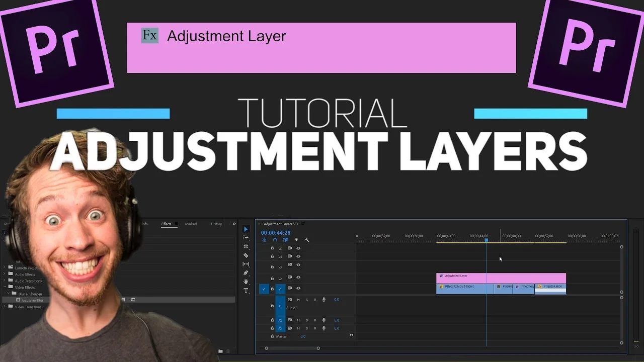Viewport: 644px width, 362px height.
Task: Select the Slip tool
Action: click(x=246, y=264)
